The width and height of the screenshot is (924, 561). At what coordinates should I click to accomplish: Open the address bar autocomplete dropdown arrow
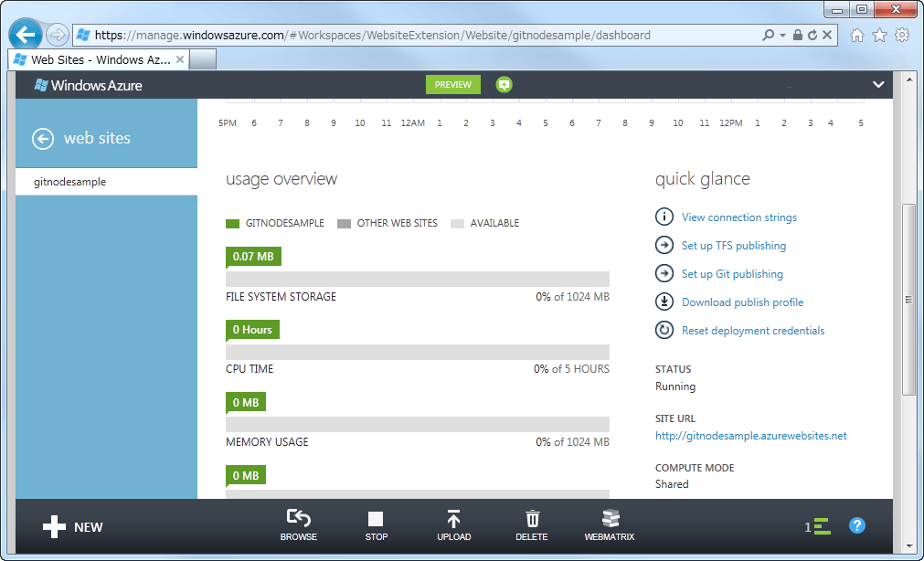coord(782,36)
